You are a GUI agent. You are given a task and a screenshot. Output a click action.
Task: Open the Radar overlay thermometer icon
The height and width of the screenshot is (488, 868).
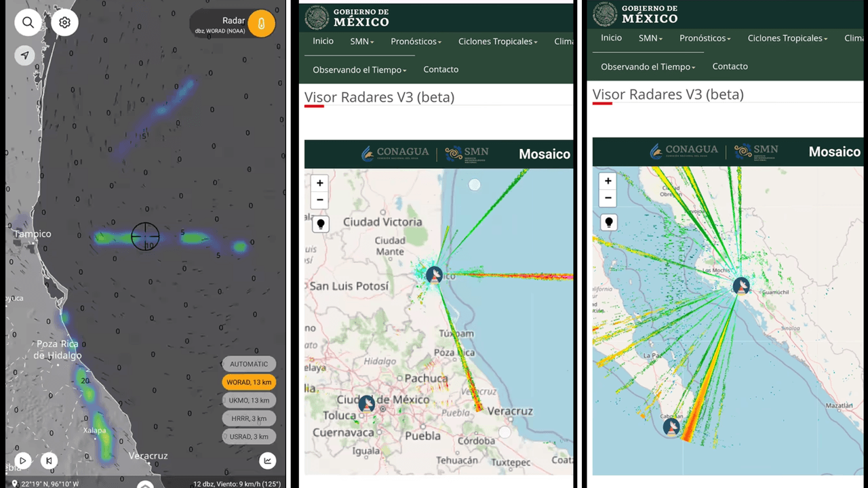pos(261,23)
